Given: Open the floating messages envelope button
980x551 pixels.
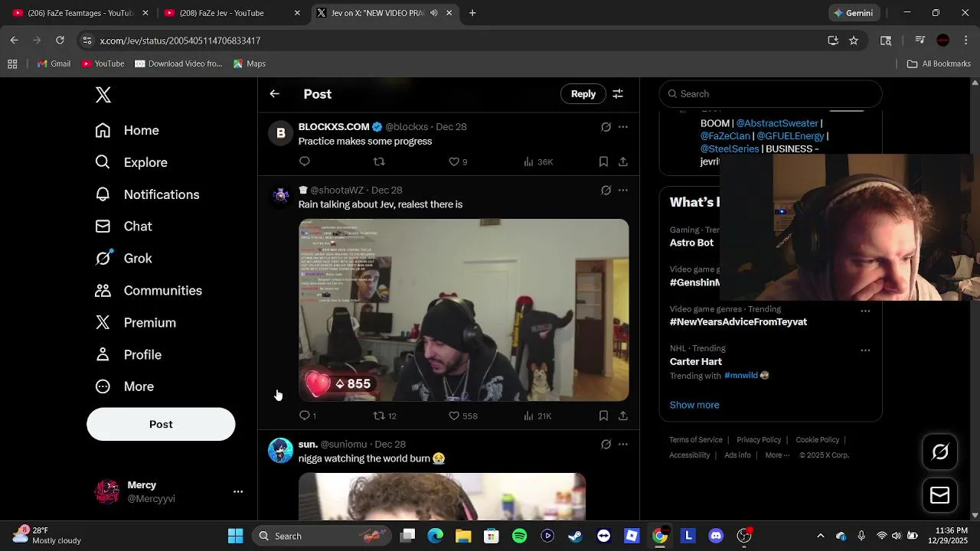Looking at the screenshot, I should coord(940,495).
